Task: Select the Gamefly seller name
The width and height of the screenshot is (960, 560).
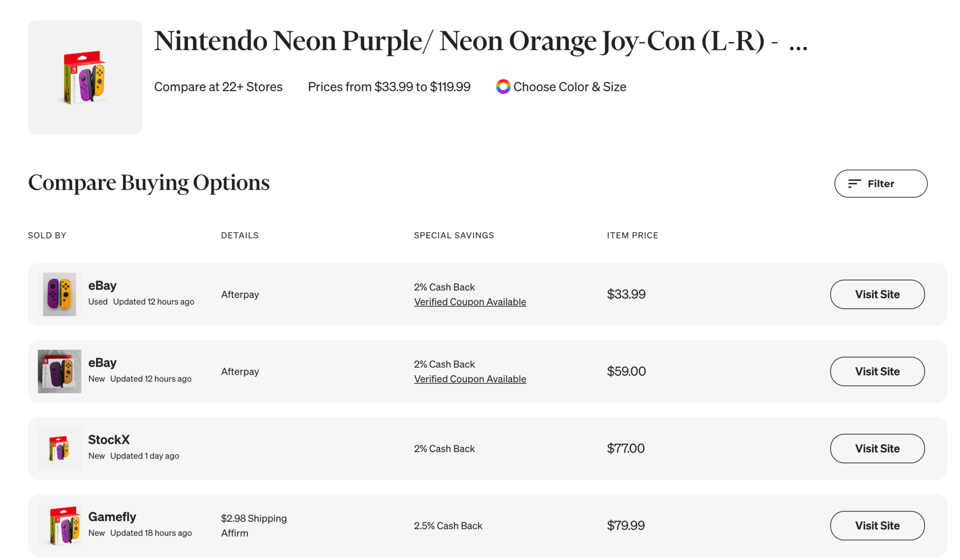Action: click(112, 517)
